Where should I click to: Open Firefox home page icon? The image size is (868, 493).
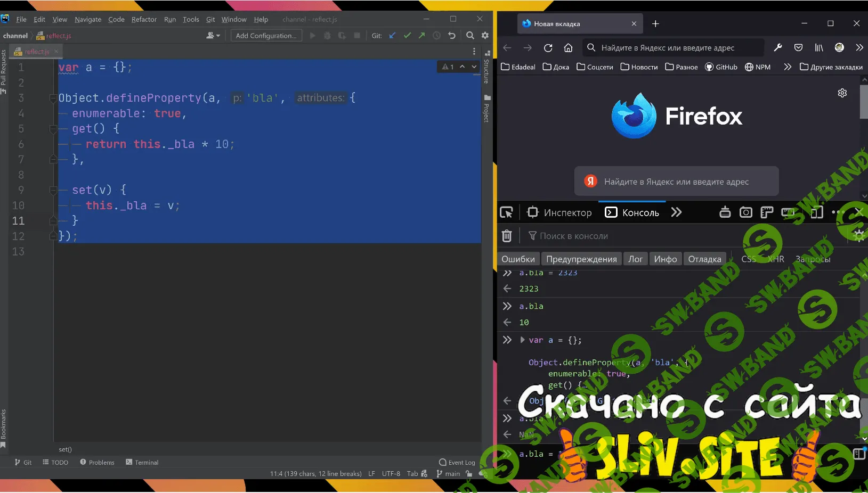tap(568, 48)
